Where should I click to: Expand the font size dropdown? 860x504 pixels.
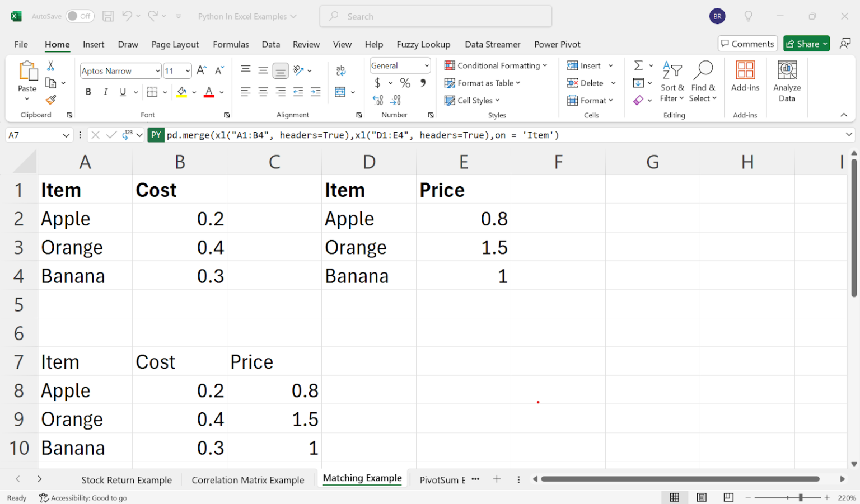pyautogui.click(x=187, y=70)
